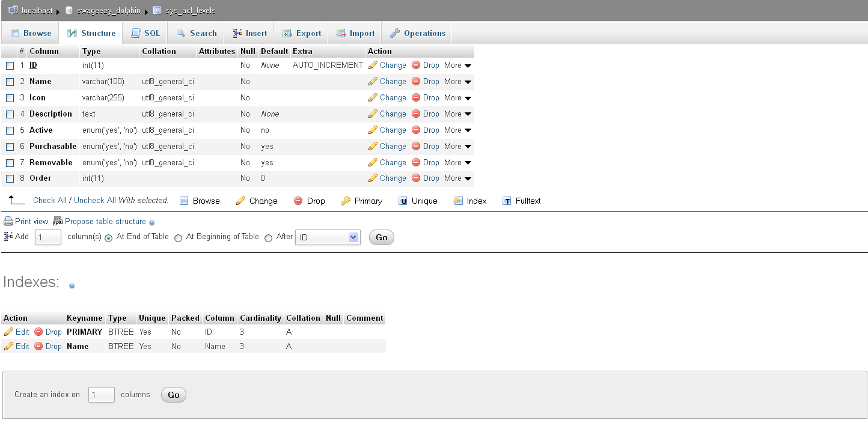868x432 pixels.
Task: Open the More dropdown for Order column
Action: [457, 178]
